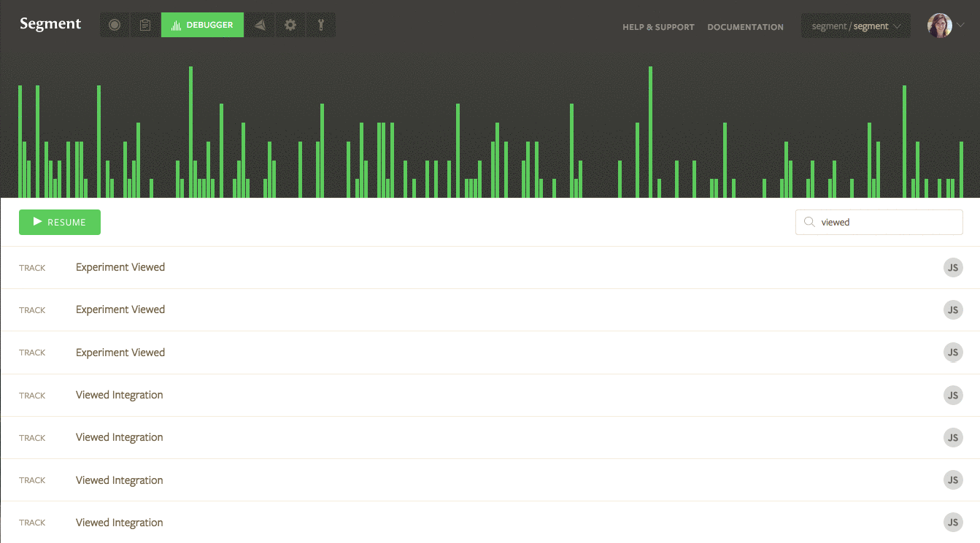Open the paper plane icon tab

point(260,25)
